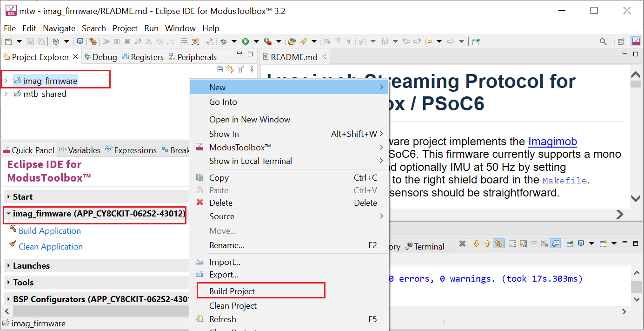The image size is (644, 331).
Task: Switch to the Variables tab
Action: [x=80, y=150]
